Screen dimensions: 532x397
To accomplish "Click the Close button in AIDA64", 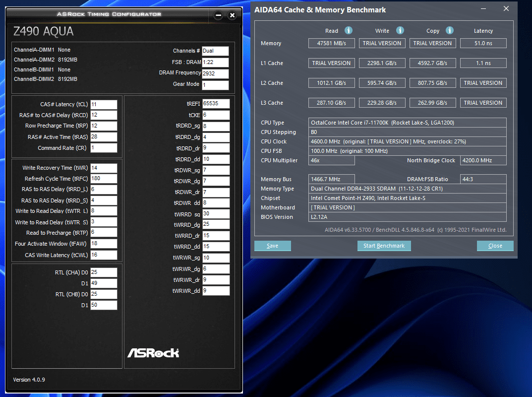I will click(495, 246).
